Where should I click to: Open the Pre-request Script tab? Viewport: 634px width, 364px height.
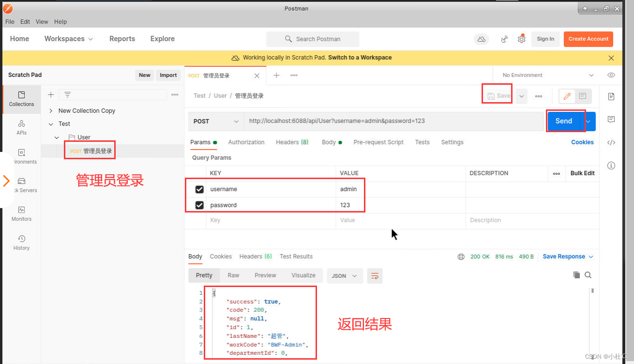378,142
